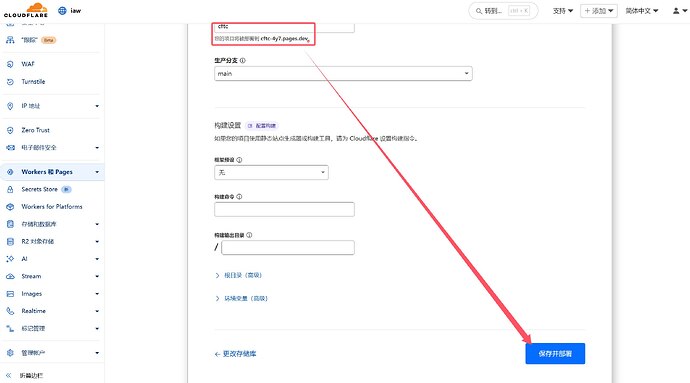
Task: Open Turnstile in the sidebar
Action: coord(33,81)
